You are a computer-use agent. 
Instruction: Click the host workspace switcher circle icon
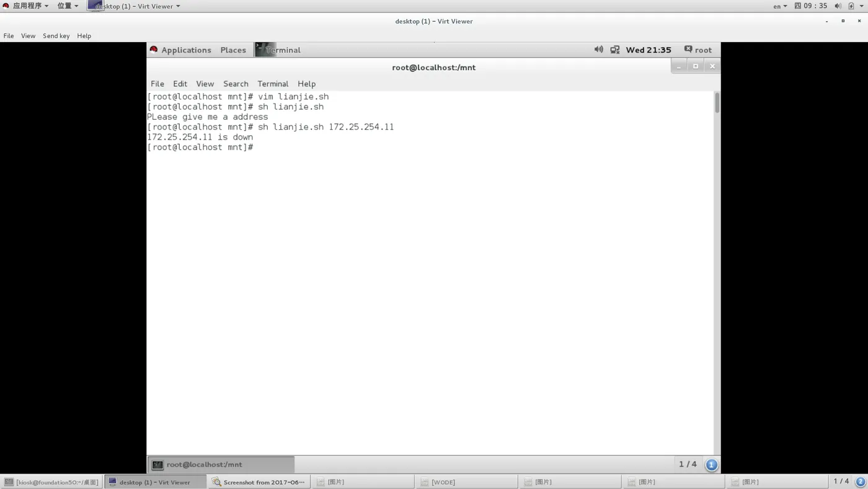pos(861,482)
